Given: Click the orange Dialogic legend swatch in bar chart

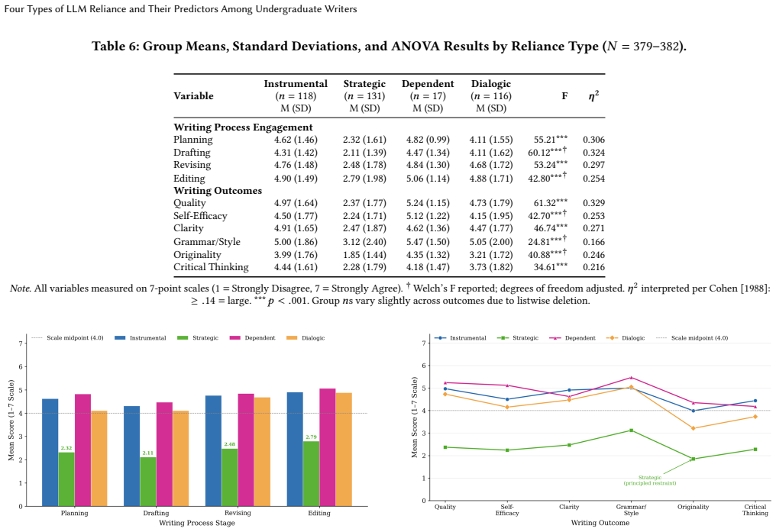Looking at the screenshot, I should click(x=292, y=337).
